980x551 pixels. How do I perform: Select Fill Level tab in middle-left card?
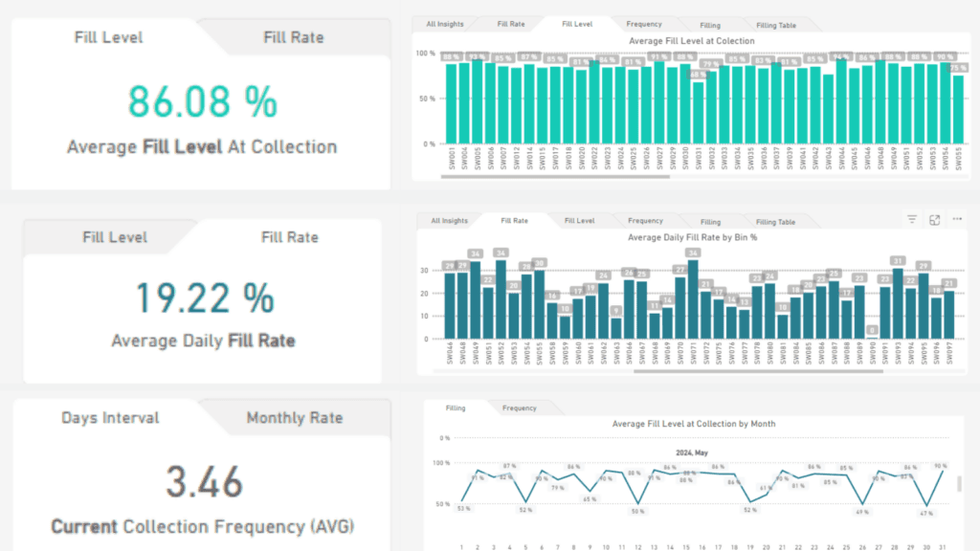point(114,237)
